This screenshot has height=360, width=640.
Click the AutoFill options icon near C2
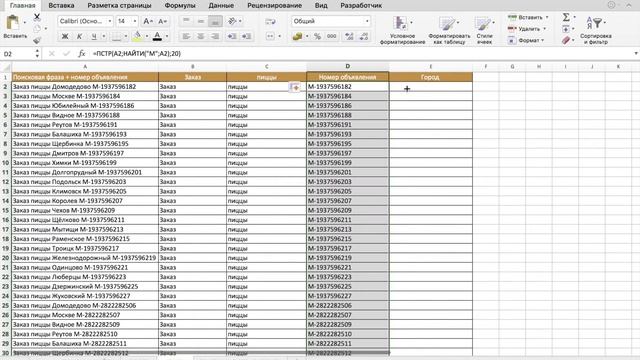coord(295,87)
